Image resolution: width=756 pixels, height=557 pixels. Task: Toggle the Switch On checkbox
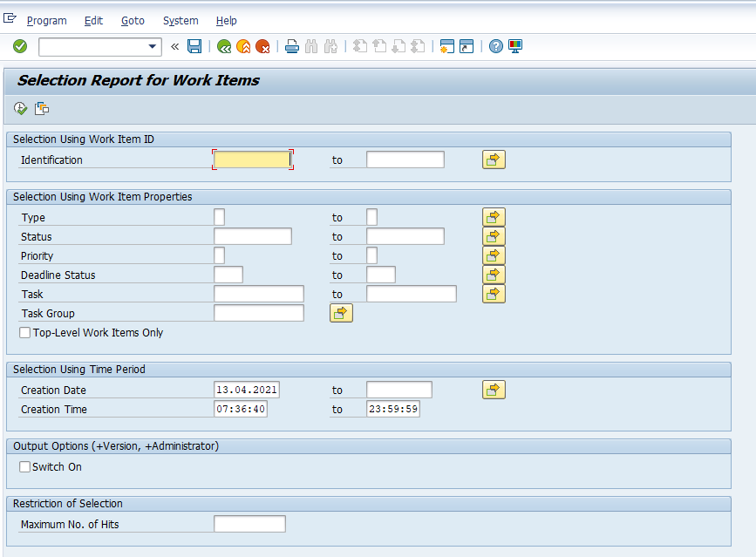click(x=24, y=467)
